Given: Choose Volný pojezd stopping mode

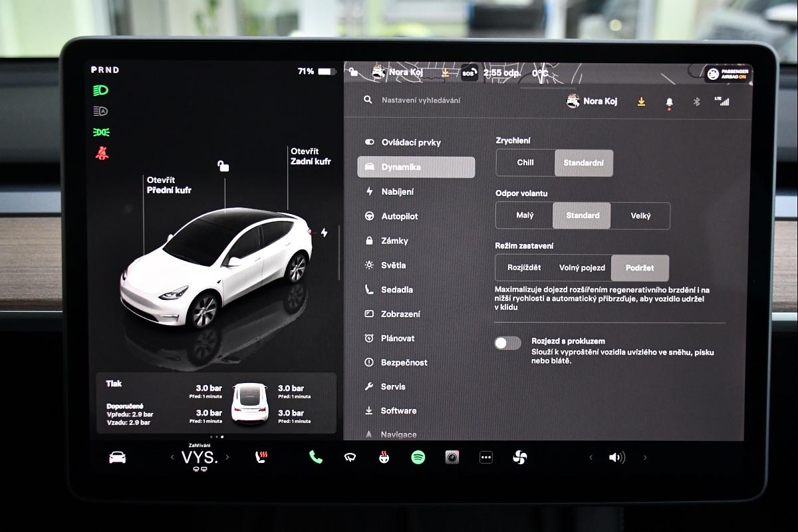Looking at the screenshot, I should pos(582,268).
